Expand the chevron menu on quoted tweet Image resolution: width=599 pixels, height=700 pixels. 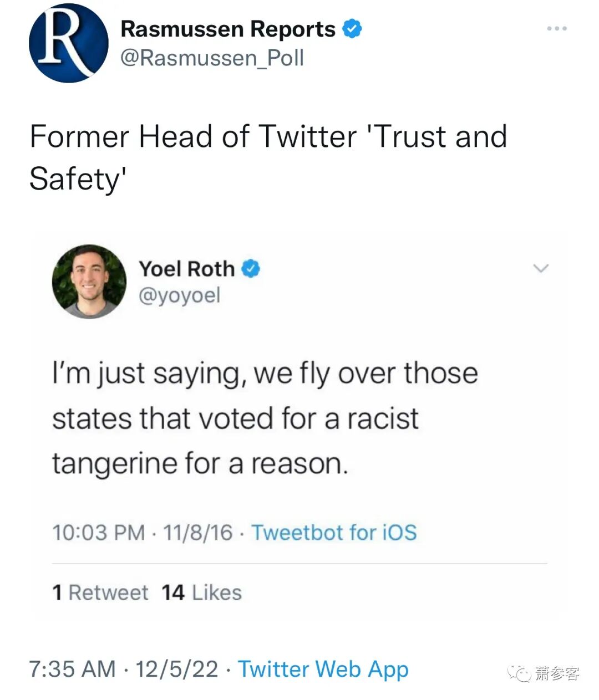point(540,269)
